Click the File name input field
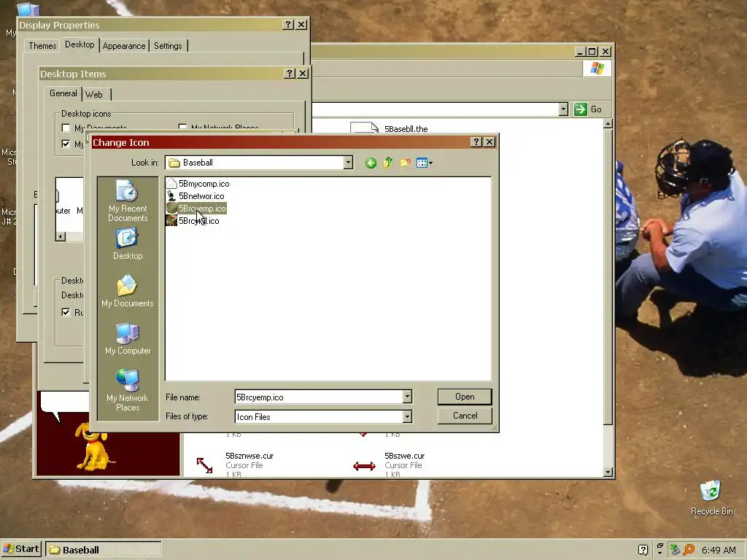 click(319, 397)
